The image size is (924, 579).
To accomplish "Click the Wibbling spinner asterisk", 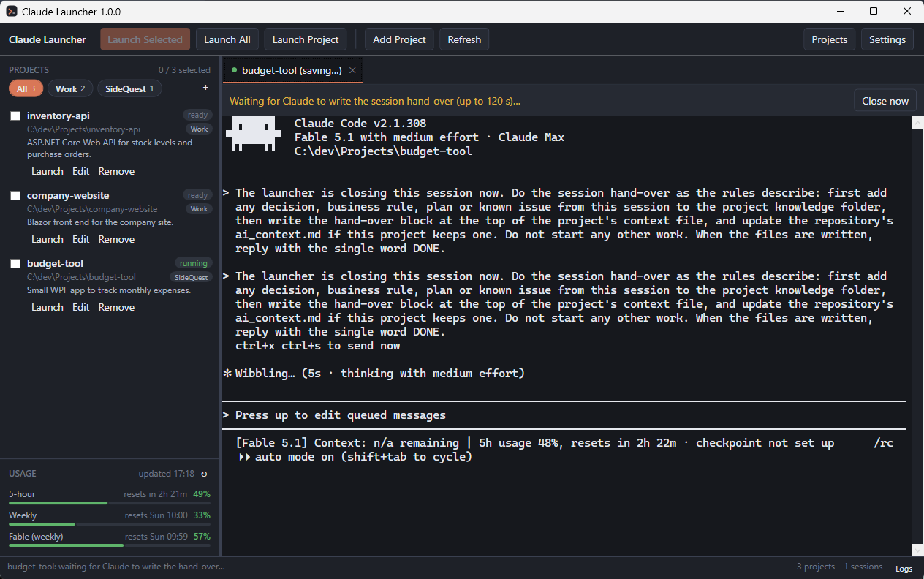I will (x=227, y=374).
